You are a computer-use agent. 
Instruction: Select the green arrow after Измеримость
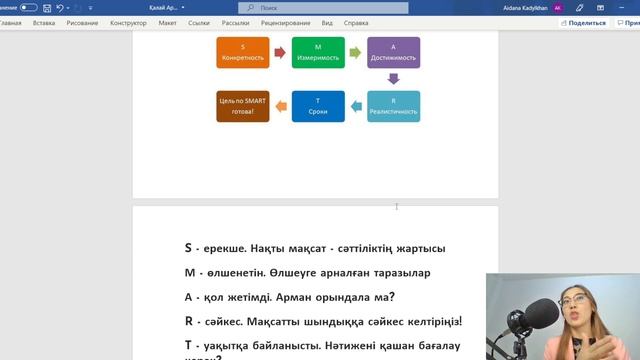[355, 53]
